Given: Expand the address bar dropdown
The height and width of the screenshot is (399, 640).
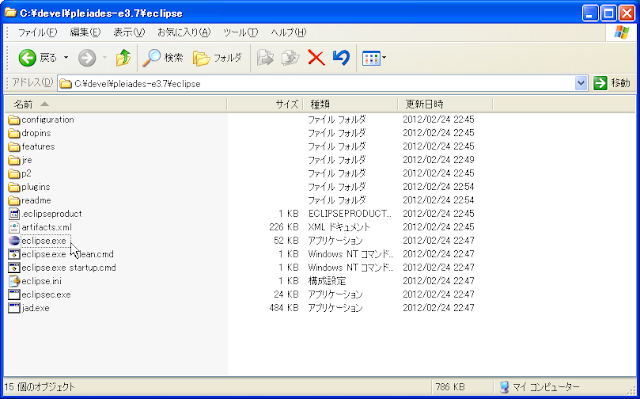Looking at the screenshot, I should 581,83.
